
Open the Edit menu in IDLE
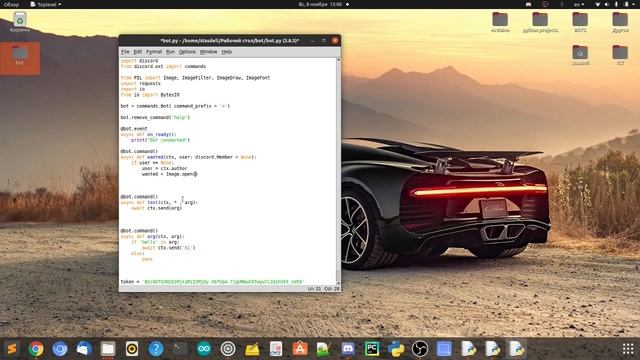pyautogui.click(x=138, y=52)
